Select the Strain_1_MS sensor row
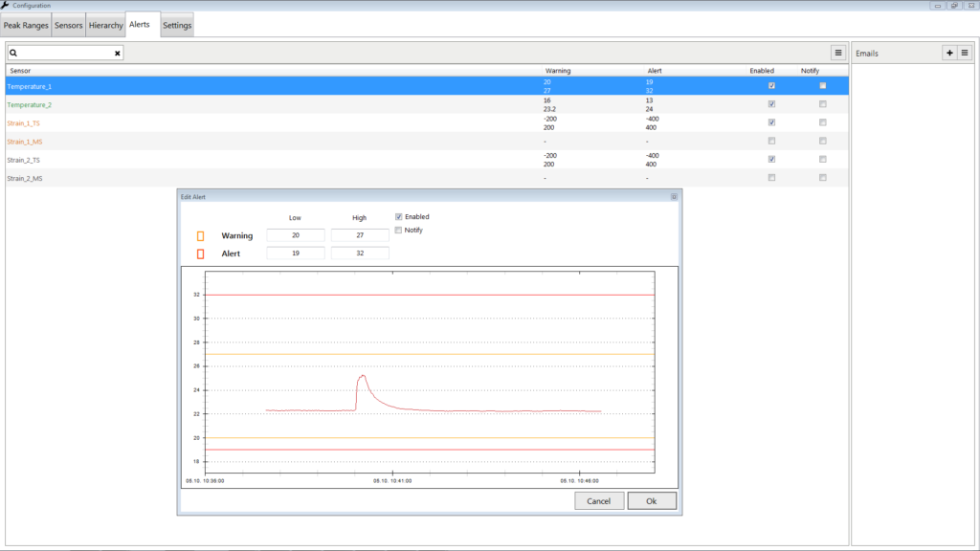This screenshot has height=551, width=980. (427, 142)
